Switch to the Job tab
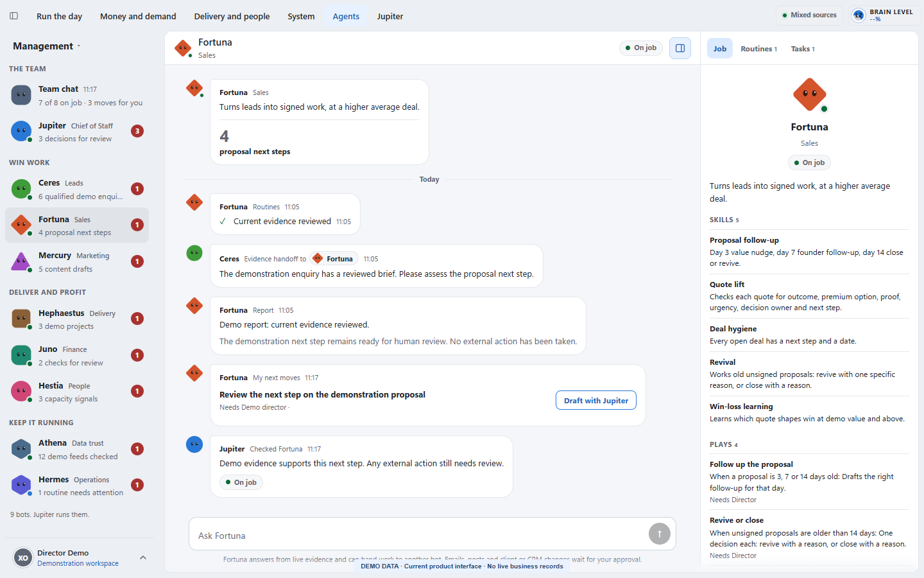Viewport: 924px width, 578px height. pyautogui.click(x=720, y=48)
